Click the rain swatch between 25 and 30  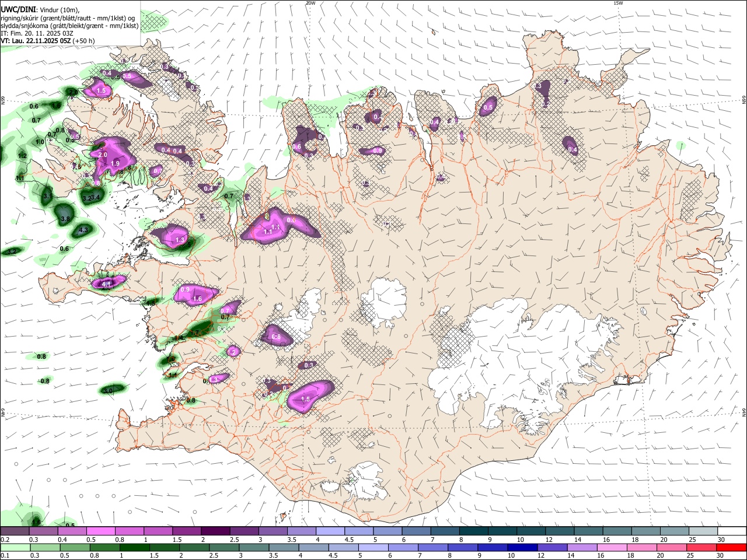[702, 548]
